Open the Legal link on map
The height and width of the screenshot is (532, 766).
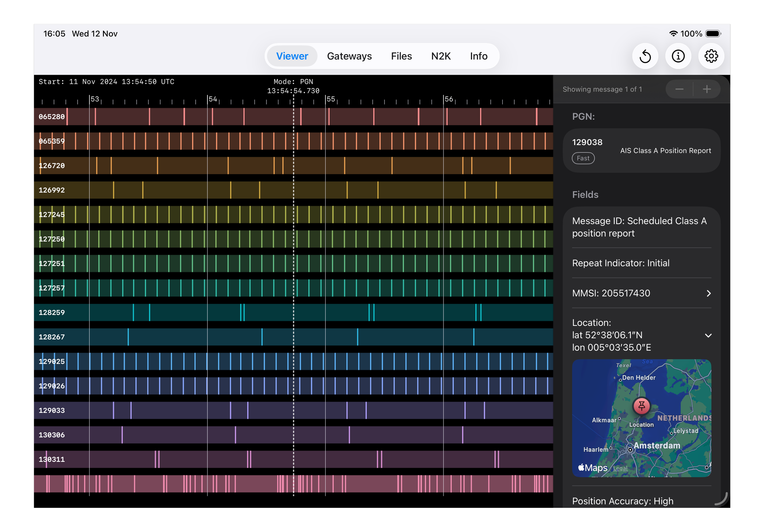click(x=620, y=468)
